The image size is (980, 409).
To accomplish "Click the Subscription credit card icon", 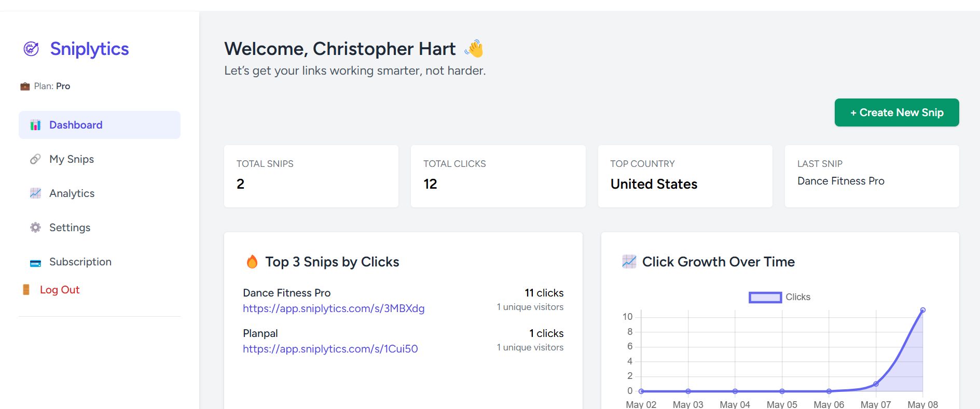I will [35, 263].
